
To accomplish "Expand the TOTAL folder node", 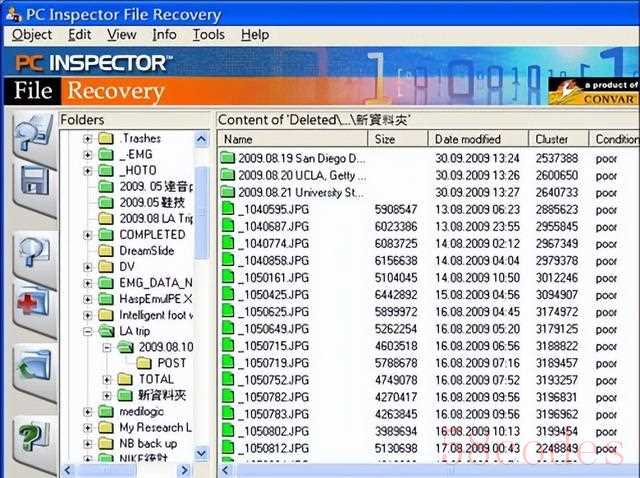I will pos(107,379).
